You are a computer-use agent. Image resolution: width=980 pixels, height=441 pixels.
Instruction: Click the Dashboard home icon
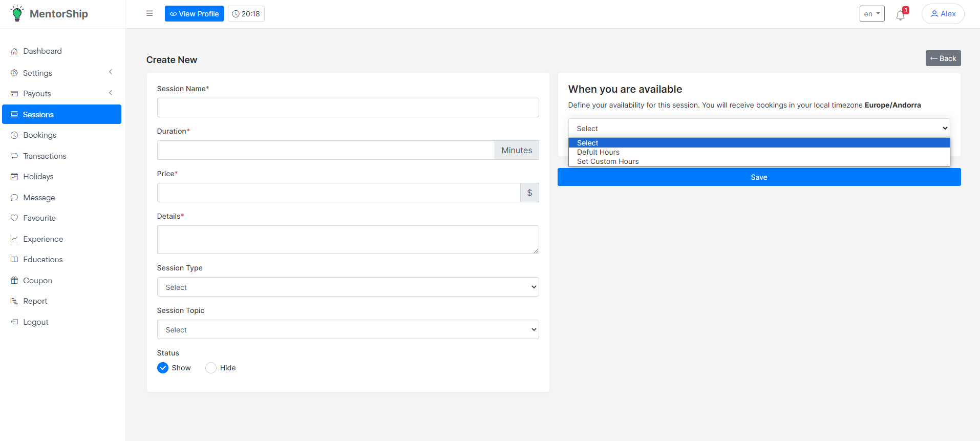14,51
